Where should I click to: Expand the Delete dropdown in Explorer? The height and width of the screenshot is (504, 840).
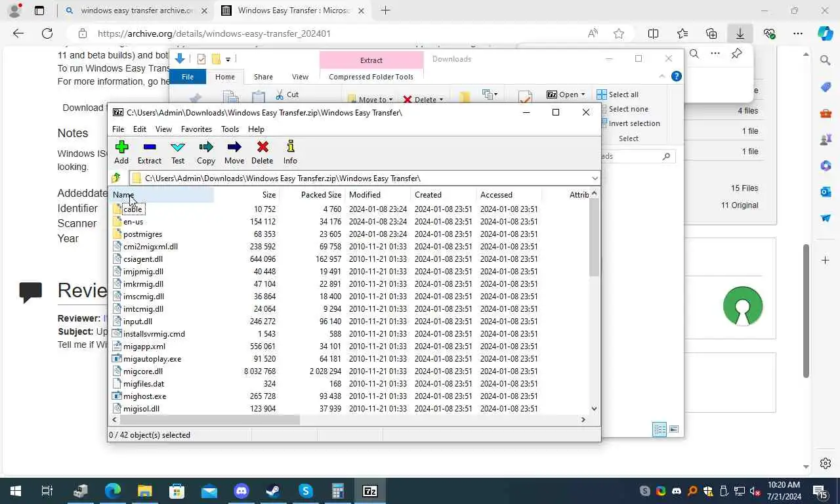[441, 100]
